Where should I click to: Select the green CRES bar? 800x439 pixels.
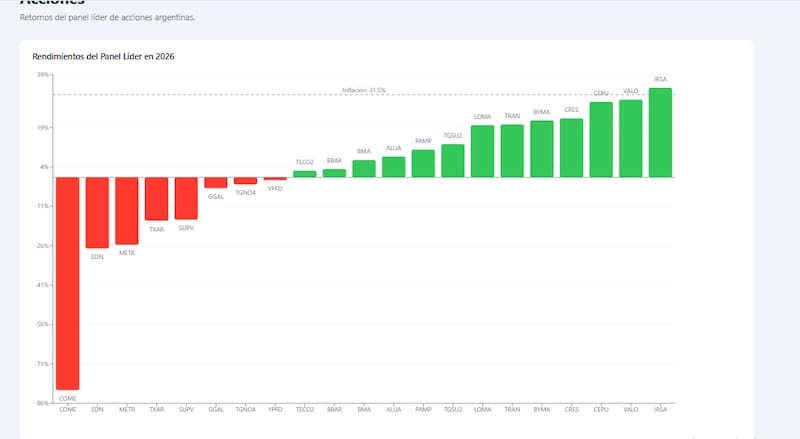pyautogui.click(x=571, y=148)
